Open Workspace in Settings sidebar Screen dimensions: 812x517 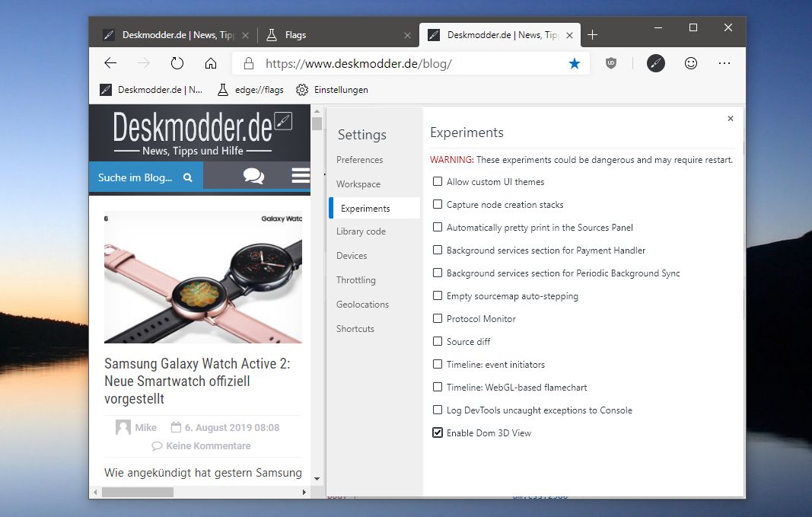pyautogui.click(x=358, y=184)
